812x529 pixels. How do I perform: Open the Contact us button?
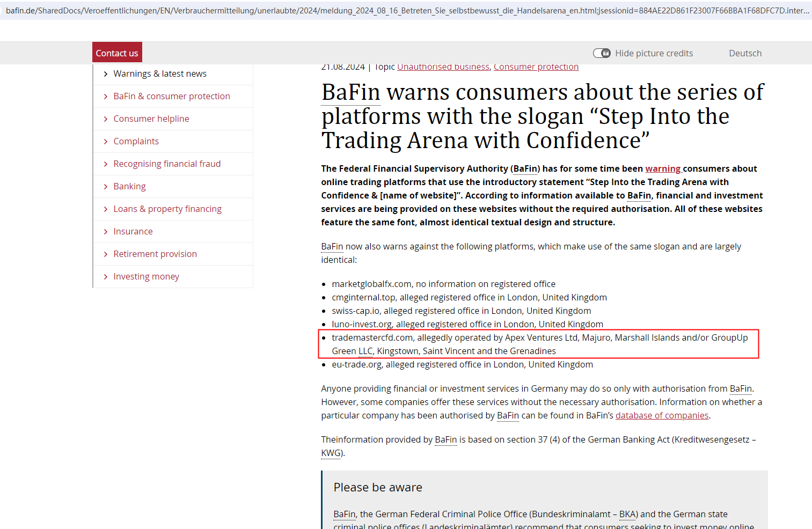pos(117,53)
